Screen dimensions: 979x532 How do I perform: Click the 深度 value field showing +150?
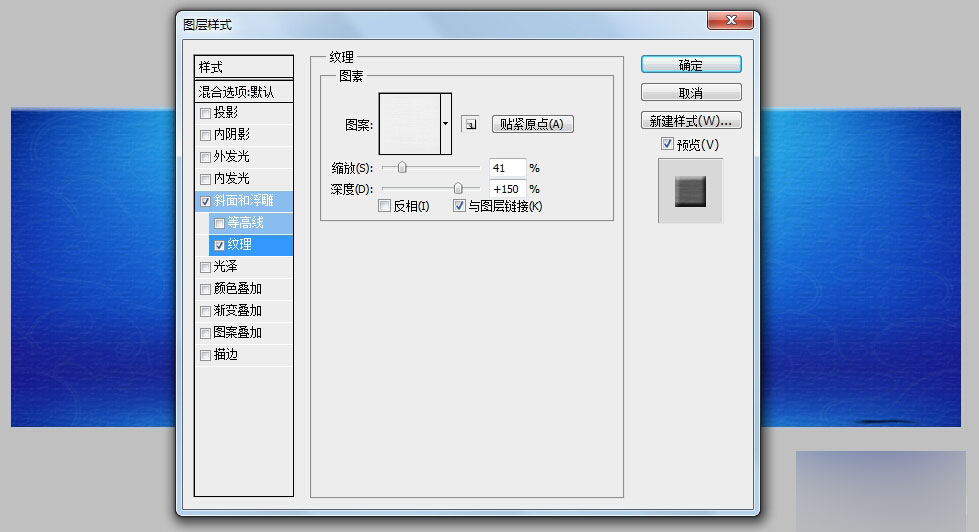point(507,189)
